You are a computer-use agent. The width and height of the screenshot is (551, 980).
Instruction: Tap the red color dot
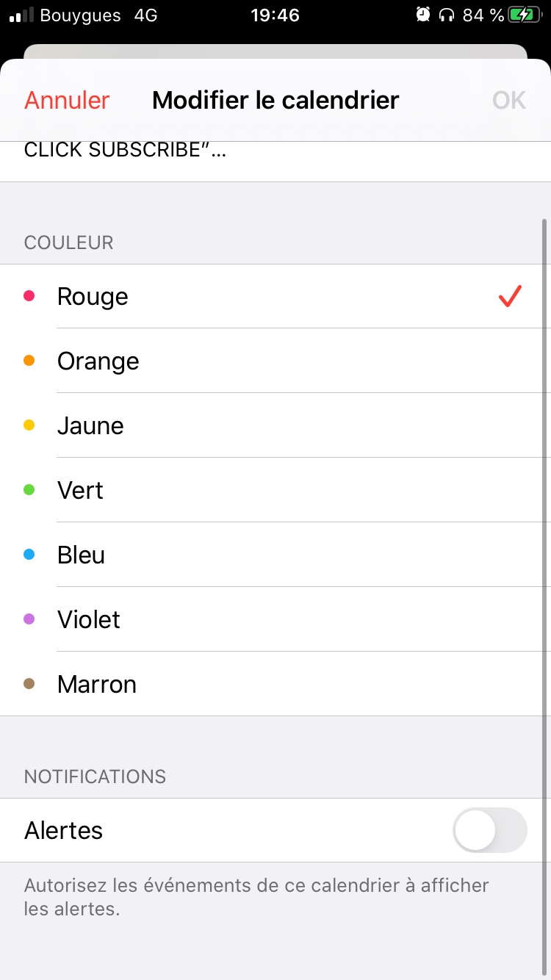(29, 296)
